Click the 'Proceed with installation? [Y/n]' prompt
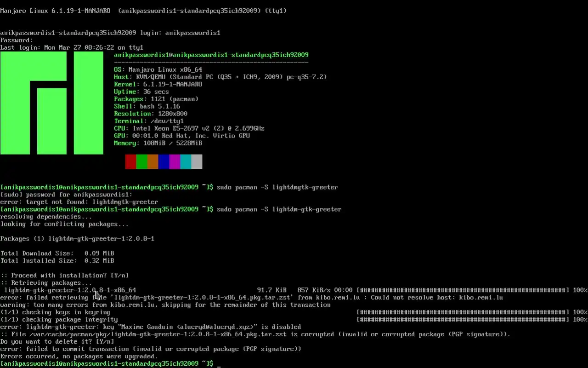 (64, 276)
